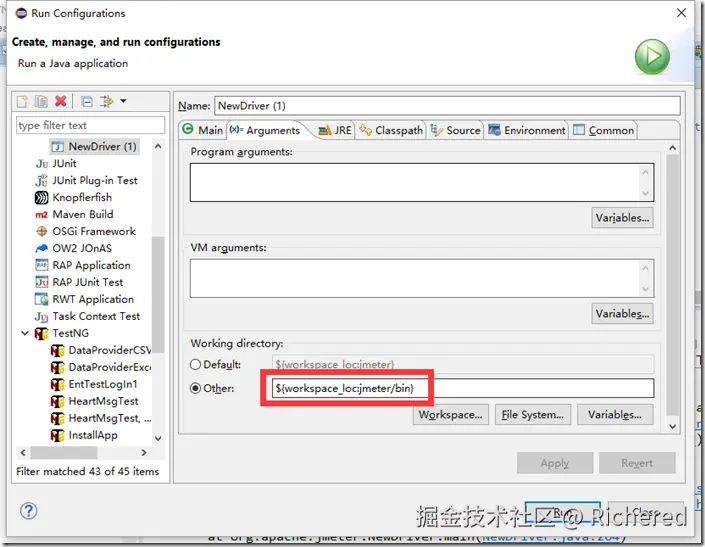Switch to the Classpath tab

tap(391, 130)
